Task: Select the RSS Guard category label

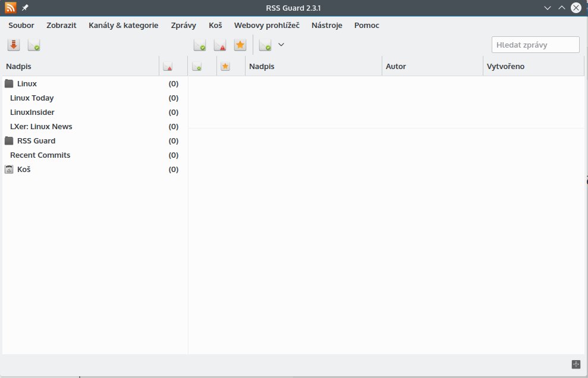Action: pyautogui.click(x=36, y=140)
